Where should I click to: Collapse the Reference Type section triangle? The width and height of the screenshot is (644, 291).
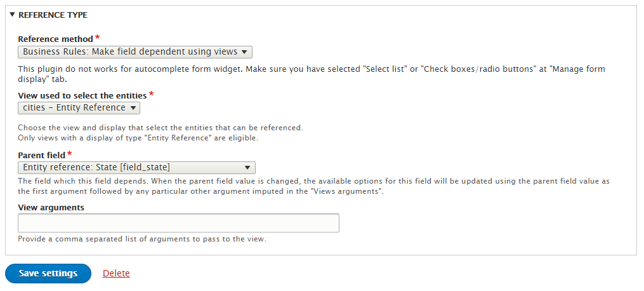tap(12, 15)
